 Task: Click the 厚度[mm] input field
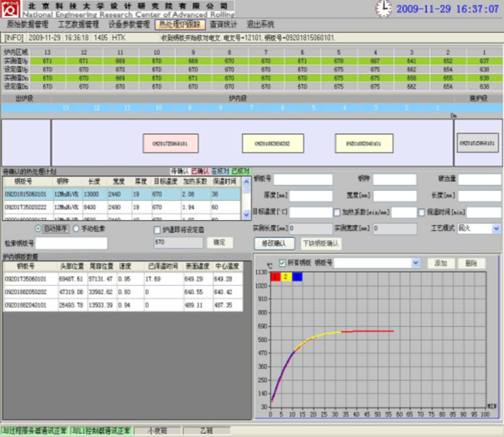tap(311, 196)
